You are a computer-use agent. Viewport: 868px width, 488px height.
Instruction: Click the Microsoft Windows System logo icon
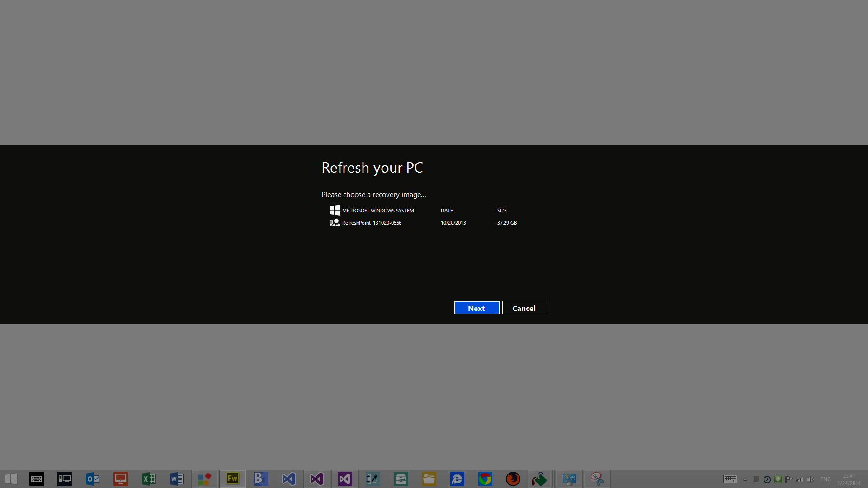click(335, 210)
